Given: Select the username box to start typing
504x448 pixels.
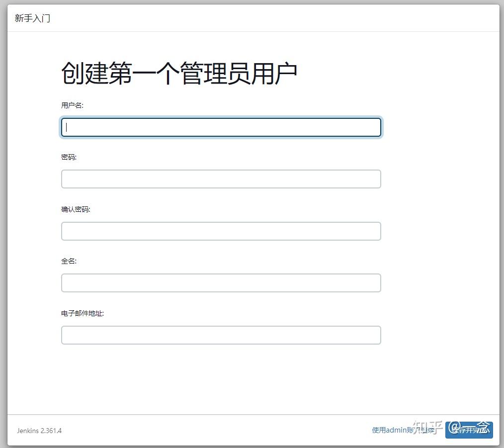Looking at the screenshot, I should point(221,127).
